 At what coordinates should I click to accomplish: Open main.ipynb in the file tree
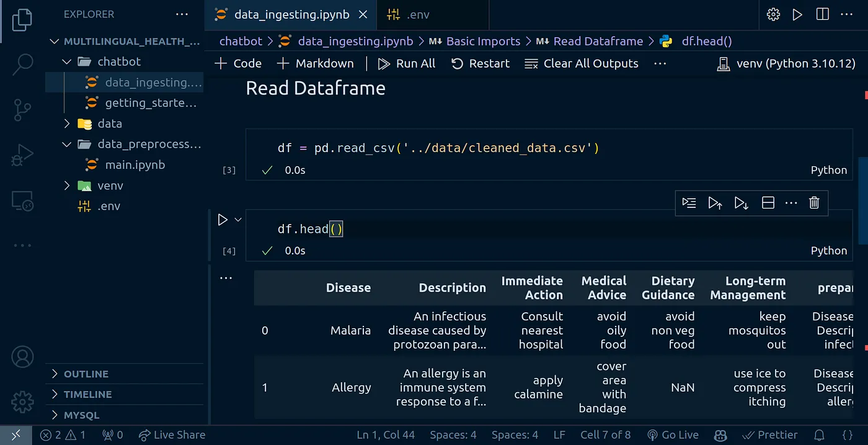pos(135,165)
